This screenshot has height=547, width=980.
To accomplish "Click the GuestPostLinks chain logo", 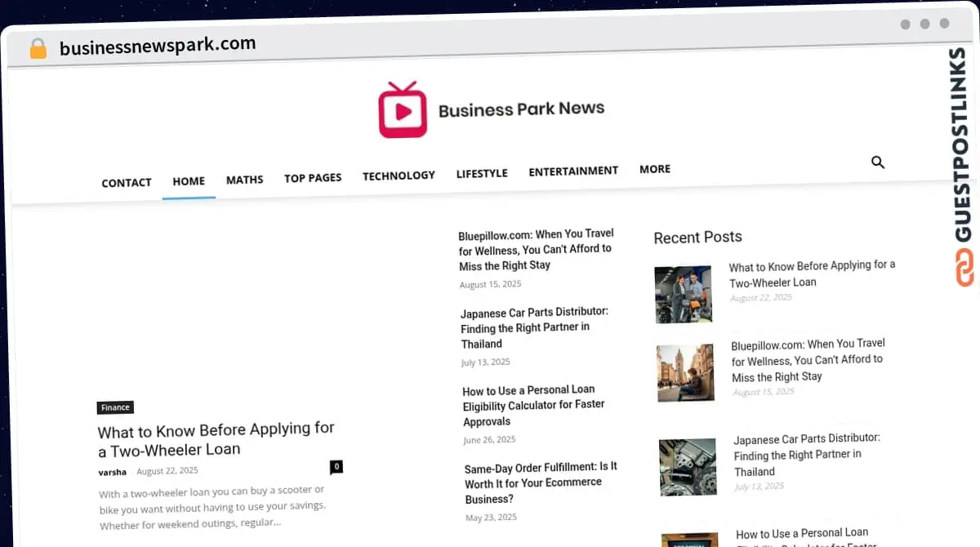I will point(964,269).
